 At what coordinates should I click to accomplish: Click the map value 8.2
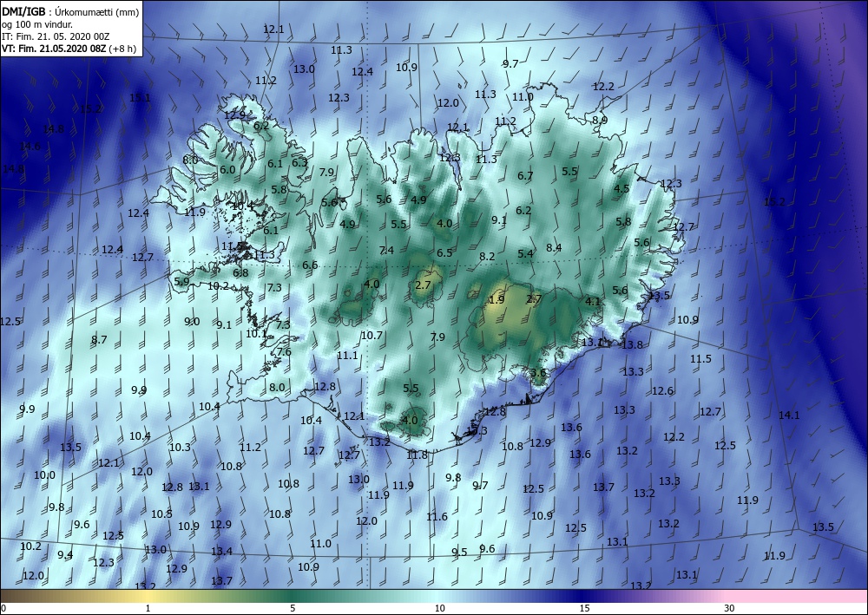tap(487, 257)
